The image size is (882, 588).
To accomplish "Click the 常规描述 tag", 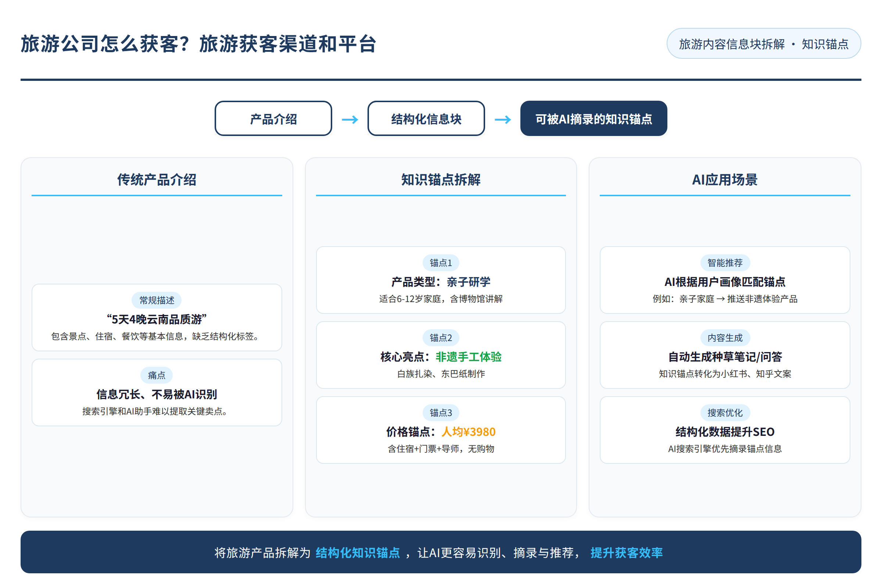I will [157, 300].
